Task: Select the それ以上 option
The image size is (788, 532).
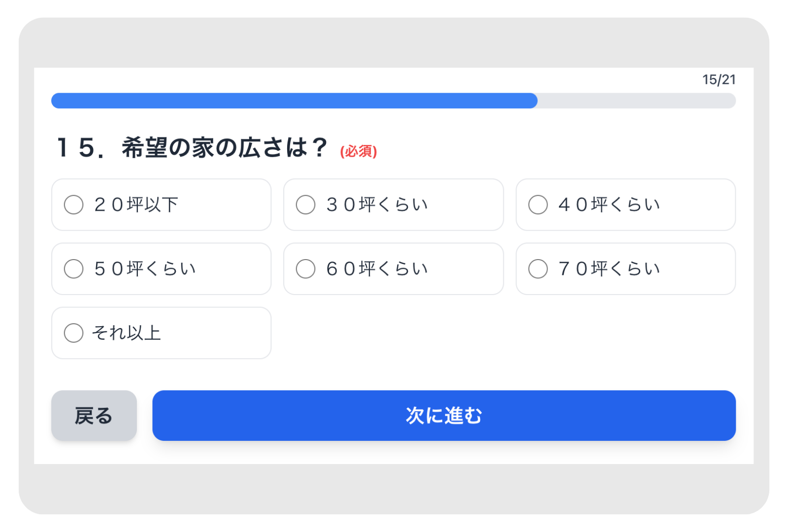Action: [74, 332]
